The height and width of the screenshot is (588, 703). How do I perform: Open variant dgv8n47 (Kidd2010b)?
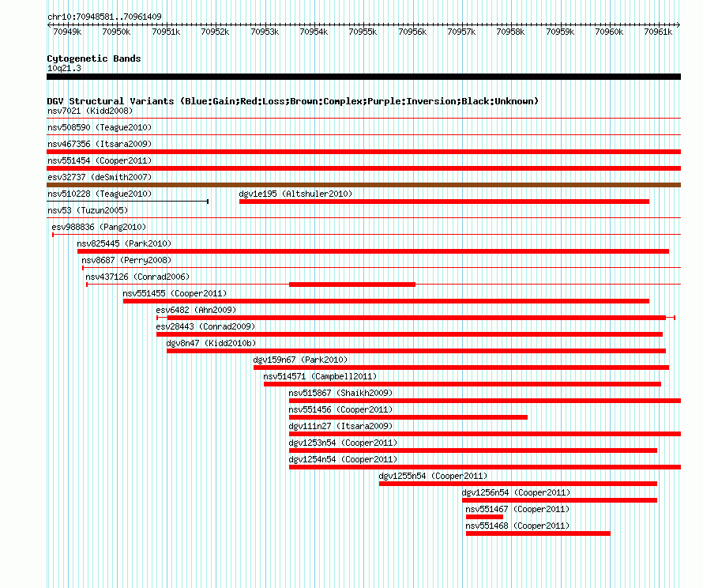coord(211,343)
